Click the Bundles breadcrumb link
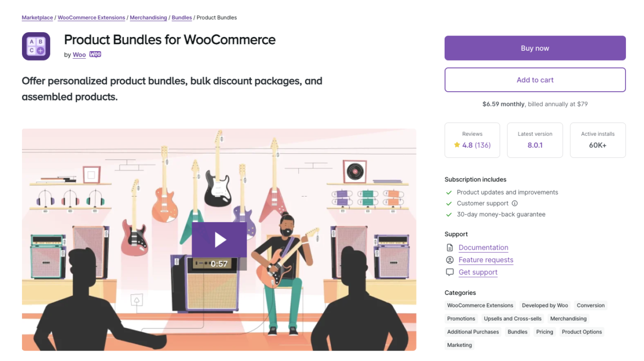644x361 pixels. (x=181, y=18)
